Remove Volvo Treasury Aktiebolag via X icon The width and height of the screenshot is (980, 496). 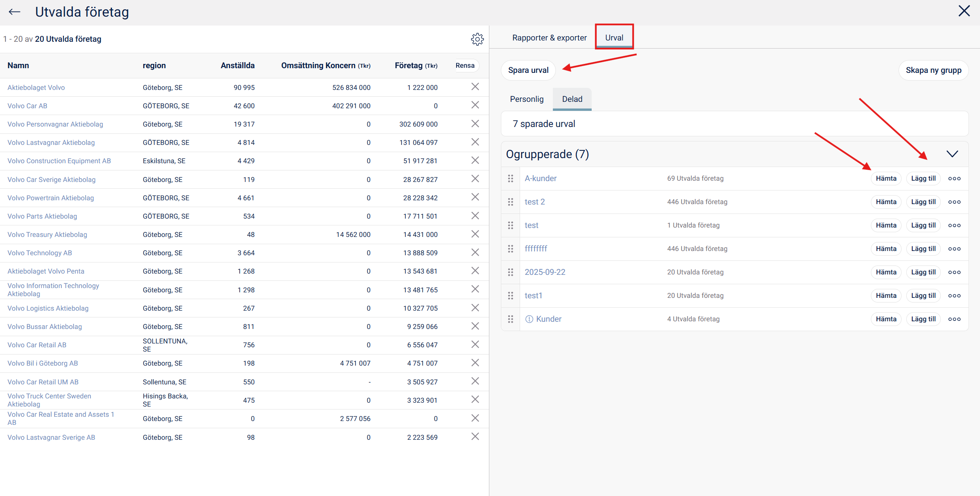[475, 234]
